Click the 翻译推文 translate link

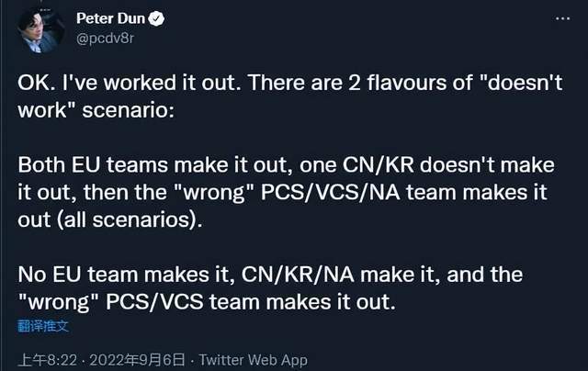point(42,325)
